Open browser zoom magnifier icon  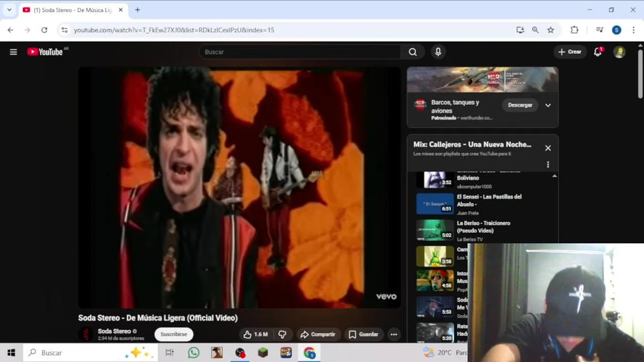click(535, 30)
